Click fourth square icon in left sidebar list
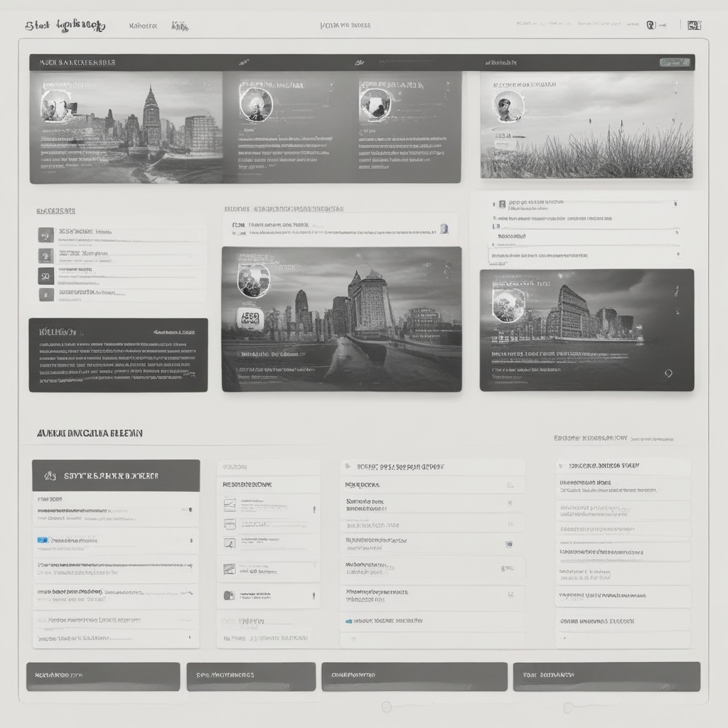Image resolution: width=728 pixels, height=728 pixels. [x=45, y=294]
